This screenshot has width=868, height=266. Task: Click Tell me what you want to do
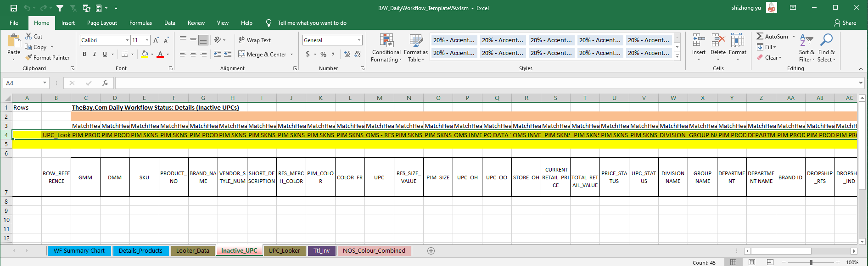(x=312, y=23)
